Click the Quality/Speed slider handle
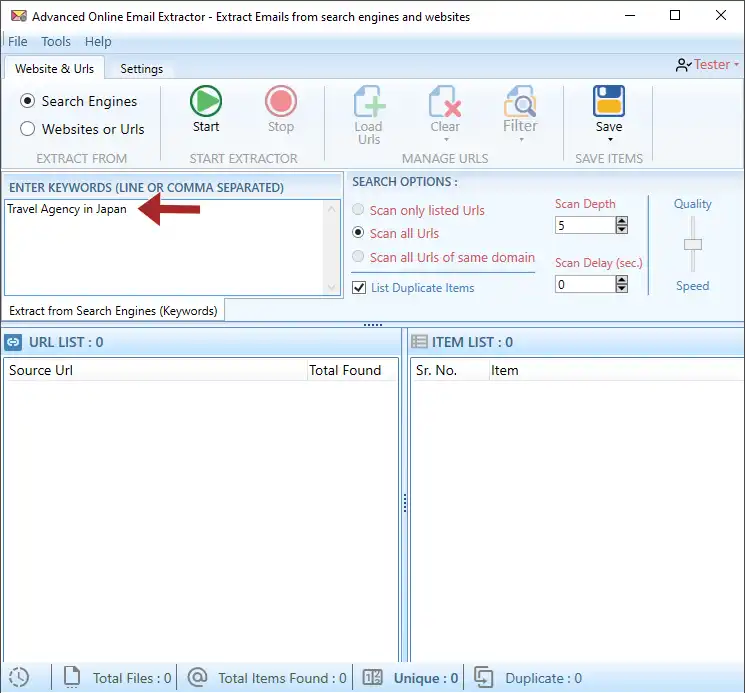Screen dimensions: 745x693 click(x=693, y=245)
